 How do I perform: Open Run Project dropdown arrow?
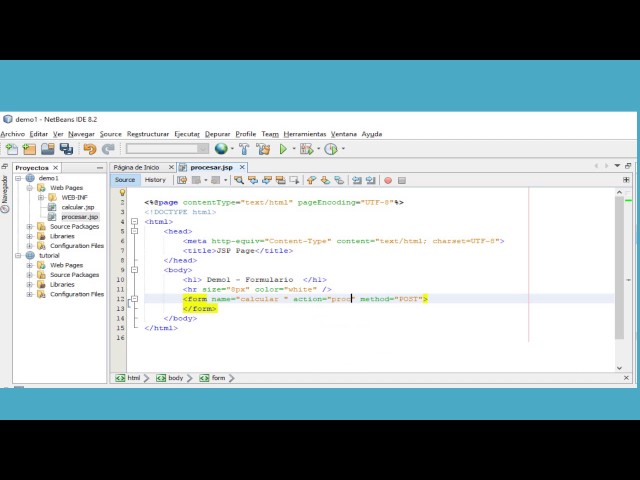(293, 149)
